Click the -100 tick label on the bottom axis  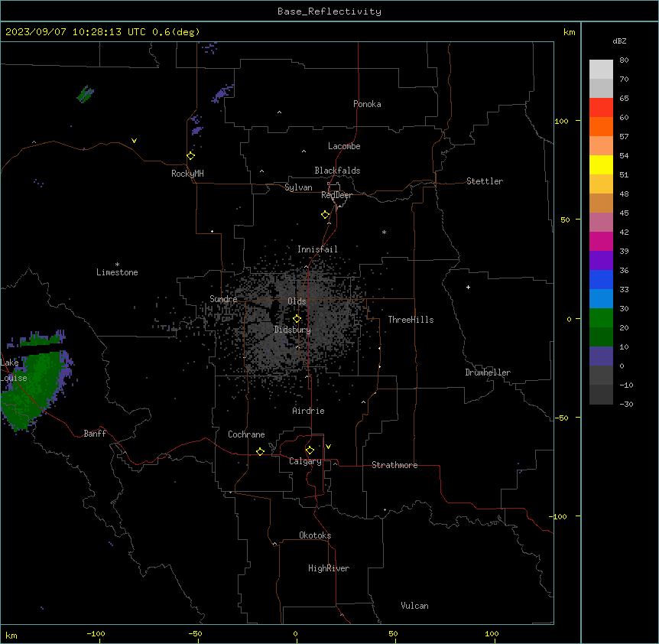pyautogui.click(x=96, y=633)
